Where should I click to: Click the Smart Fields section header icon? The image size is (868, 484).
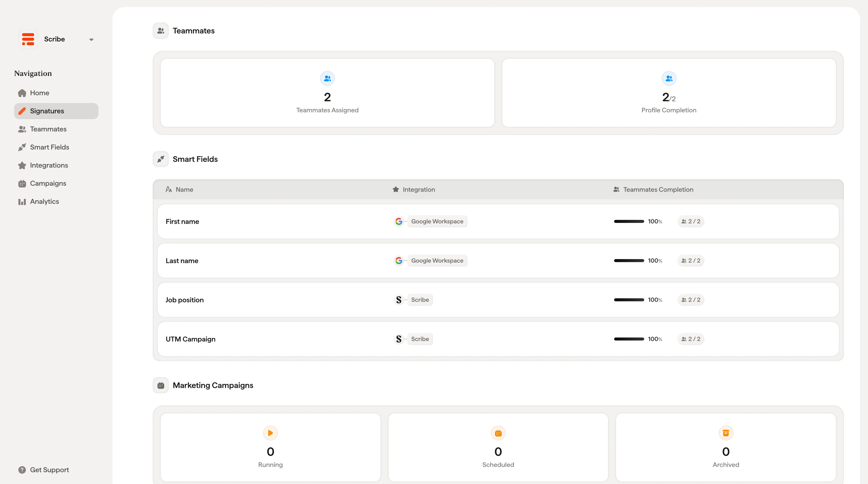coord(161,159)
